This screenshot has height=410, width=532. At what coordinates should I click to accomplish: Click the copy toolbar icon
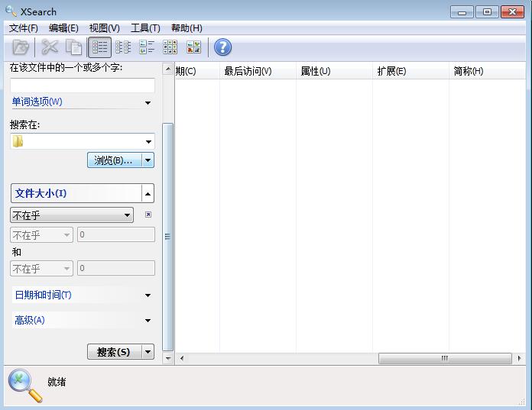click(73, 47)
